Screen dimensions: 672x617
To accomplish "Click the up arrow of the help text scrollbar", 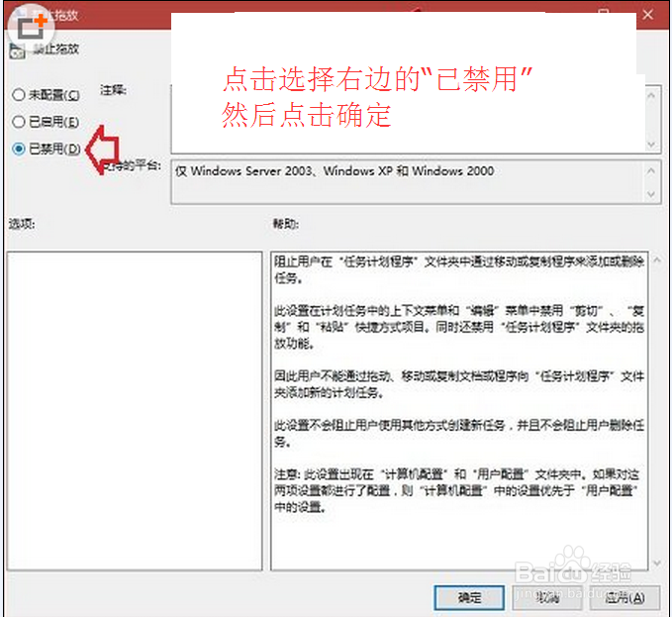I will coord(657,259).
